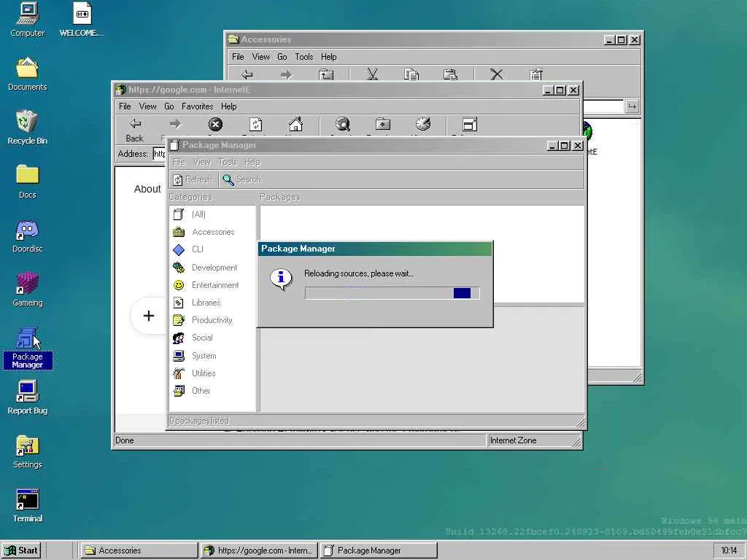Open Tools menu in Package Manager

(228, 162)
